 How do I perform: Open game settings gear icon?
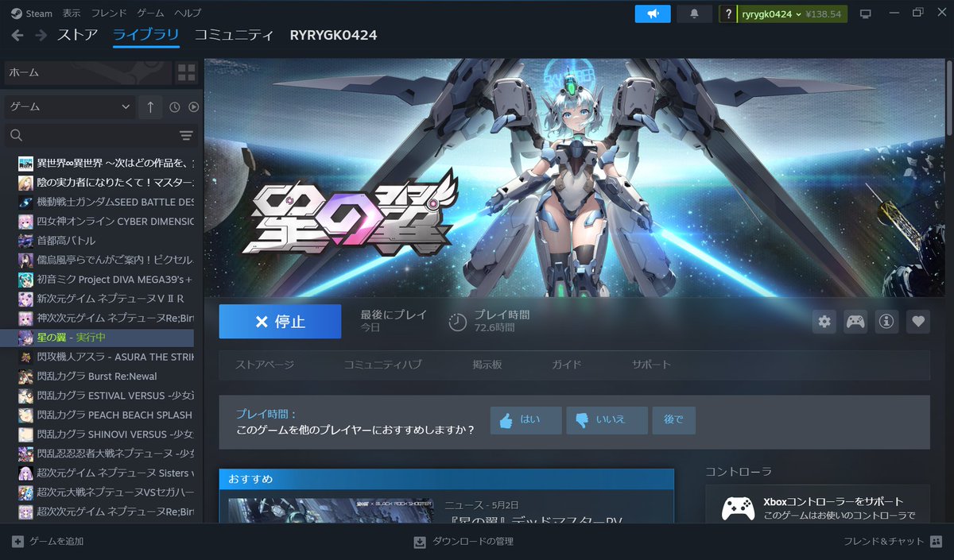(824, 322)
